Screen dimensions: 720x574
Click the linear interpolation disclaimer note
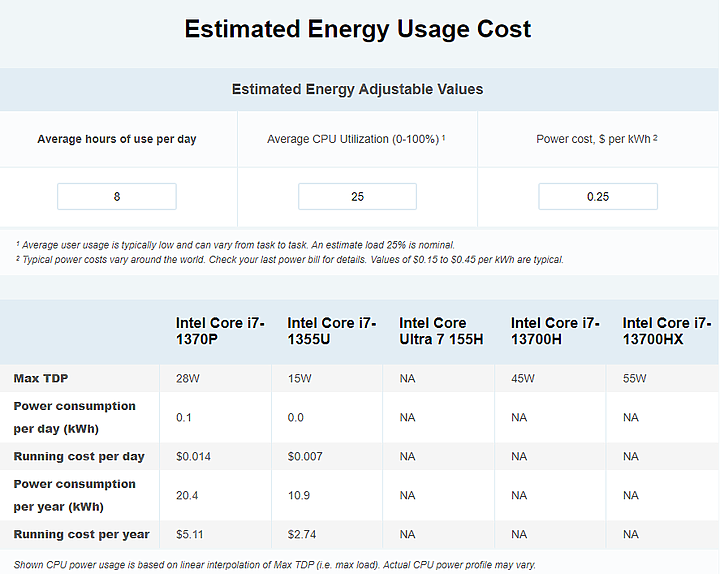coord(275,565)
